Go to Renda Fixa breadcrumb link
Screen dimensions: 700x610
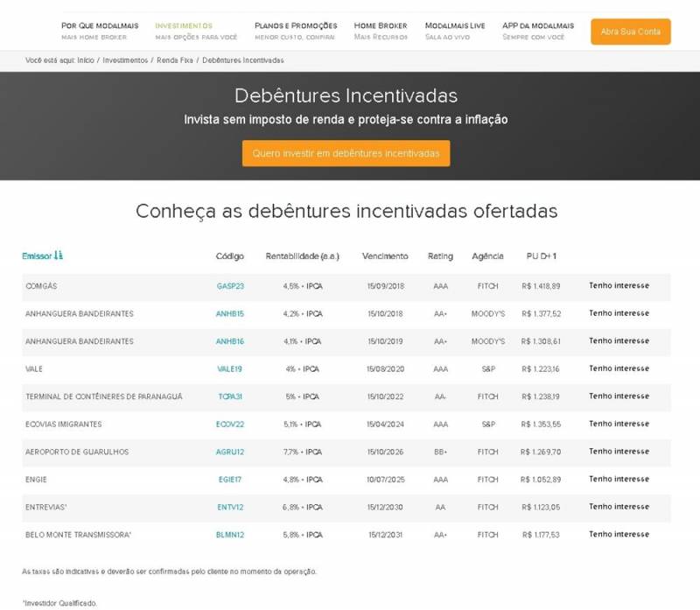(174, 60)
